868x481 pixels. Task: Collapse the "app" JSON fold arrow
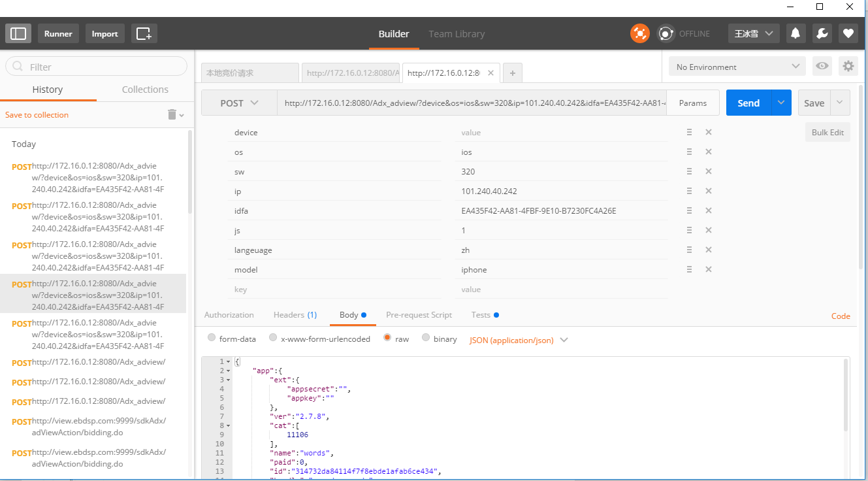tap(228, 371)
